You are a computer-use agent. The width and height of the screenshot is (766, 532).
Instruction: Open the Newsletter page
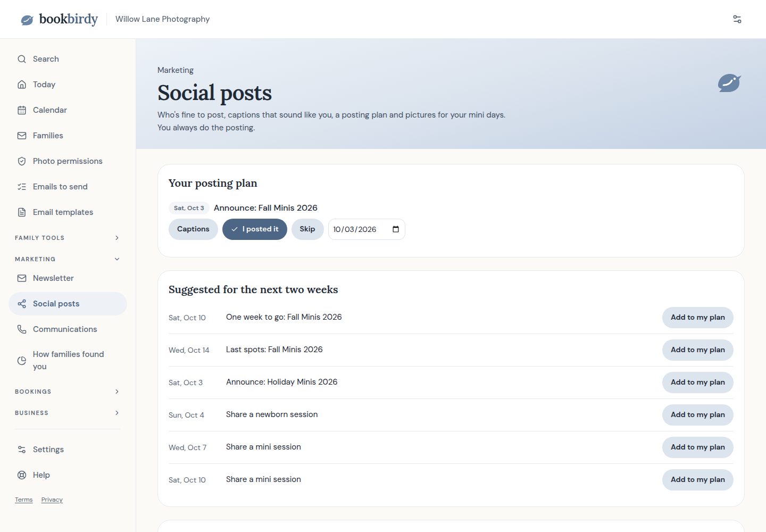point(68,278)
